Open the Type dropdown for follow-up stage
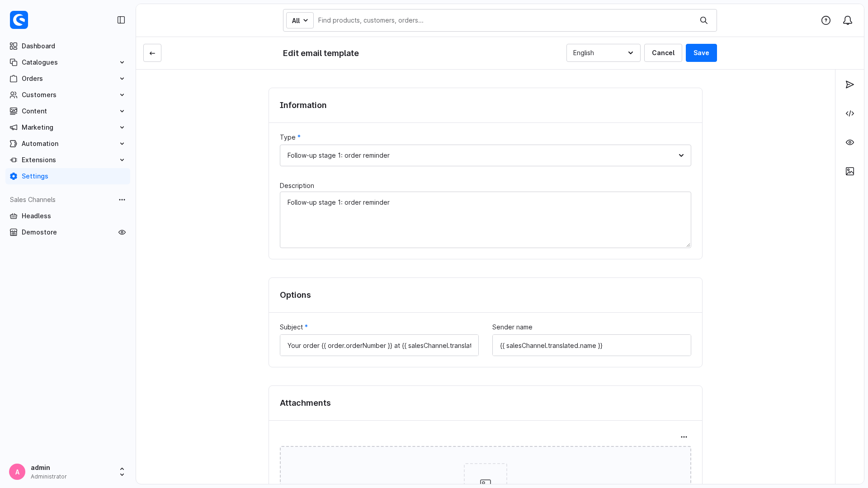Viewport: 868px width, 488px height. [485, 155]
